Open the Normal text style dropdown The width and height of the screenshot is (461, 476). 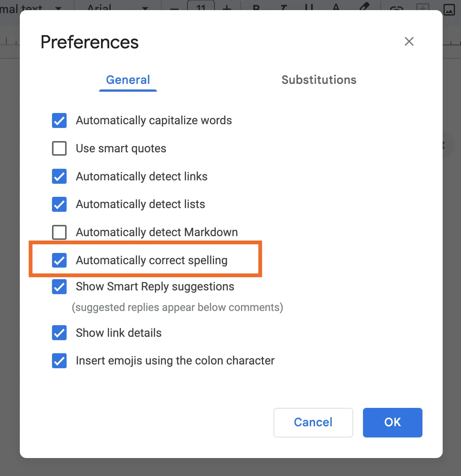point(30,7)
